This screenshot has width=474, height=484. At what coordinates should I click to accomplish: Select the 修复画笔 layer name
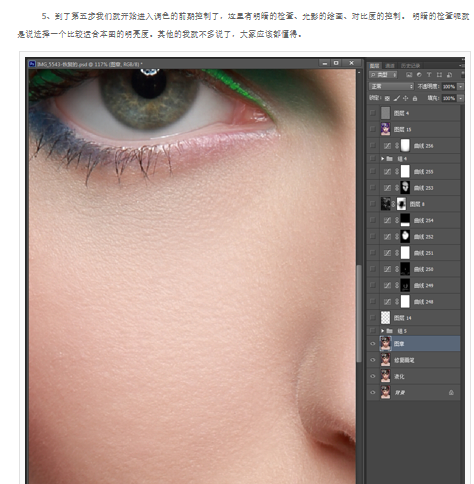[404, 360]
